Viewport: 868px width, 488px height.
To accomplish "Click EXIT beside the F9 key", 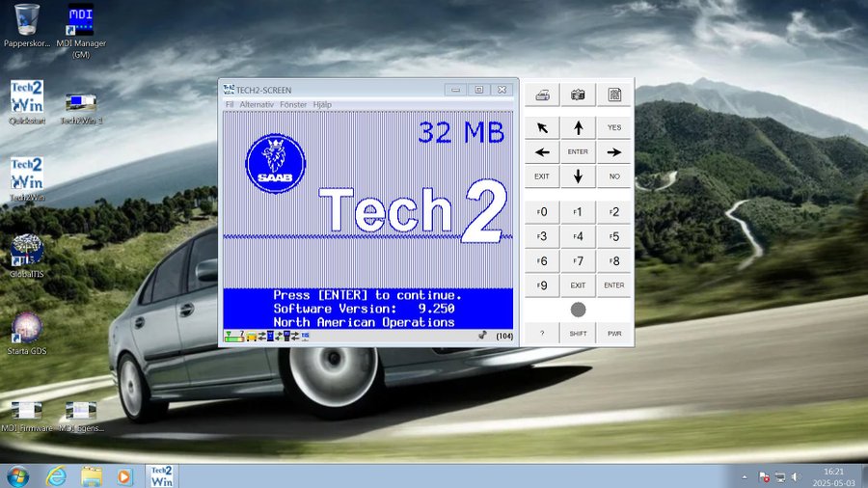I will click(x=578, y=285).
